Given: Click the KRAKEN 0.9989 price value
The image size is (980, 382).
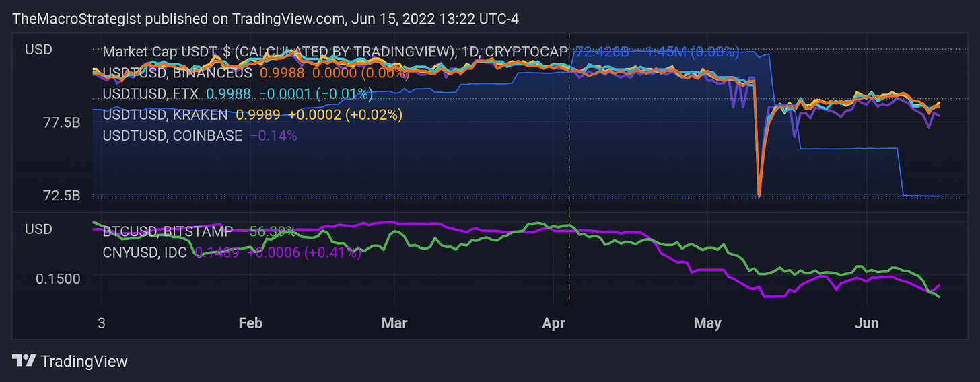Looking at the screenshot, I should click(258, 114).
